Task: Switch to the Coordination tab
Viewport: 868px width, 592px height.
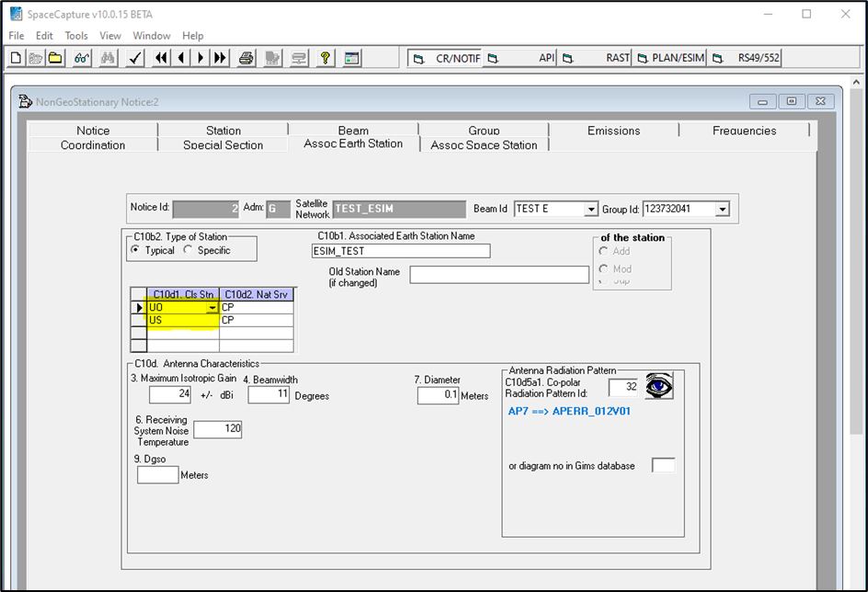Action: pos(93,145)
